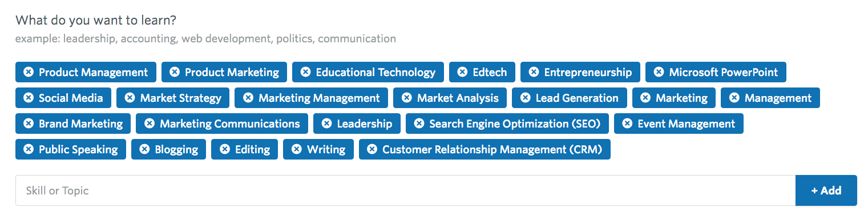Image resolution: width=868 pixels, height=211 pixels.
Task: Select the Educational Technology tag label
Action: (x=376, y=72)
